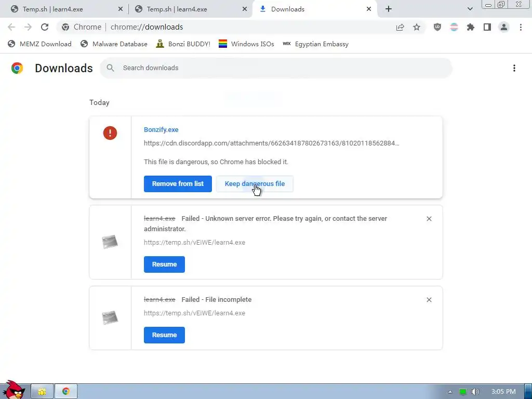Click the search magnifier in the downloads search box
532x399 pixels.
click(x=110, y=68)
